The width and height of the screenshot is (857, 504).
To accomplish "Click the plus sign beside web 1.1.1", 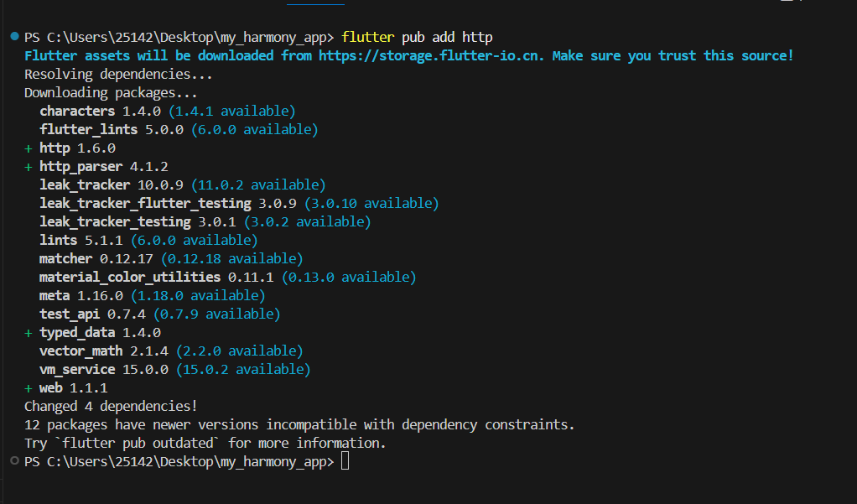I will tap(29, 388).
